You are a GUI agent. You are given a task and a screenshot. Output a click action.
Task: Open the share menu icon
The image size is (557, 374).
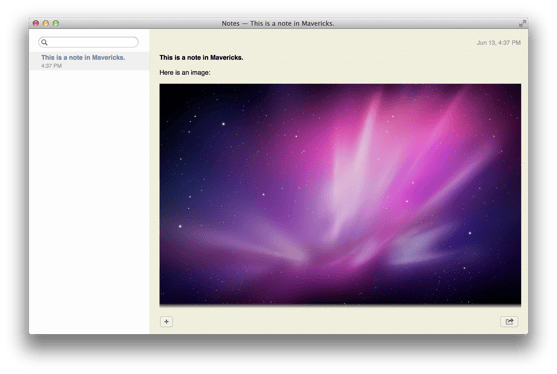[509, 322]
